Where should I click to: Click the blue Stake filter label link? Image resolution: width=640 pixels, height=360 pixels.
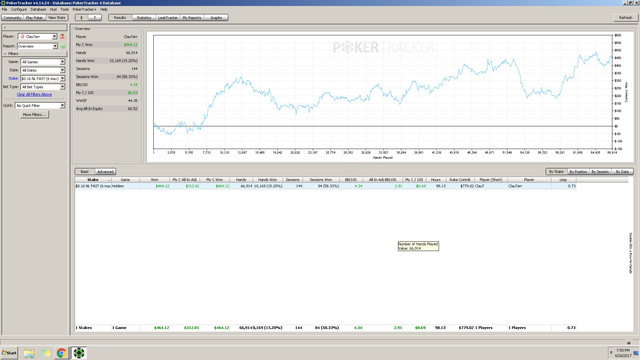point(13,78)
